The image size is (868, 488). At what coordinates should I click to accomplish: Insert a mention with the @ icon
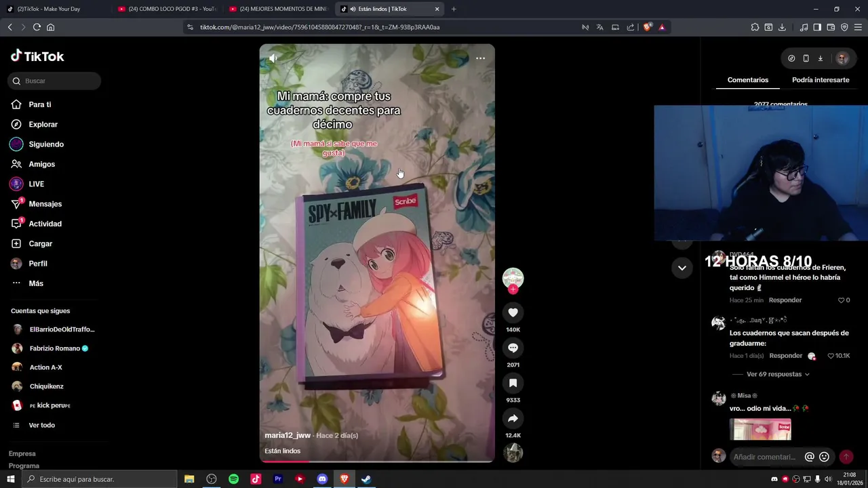pyautogui.click(x=809, y=457)
